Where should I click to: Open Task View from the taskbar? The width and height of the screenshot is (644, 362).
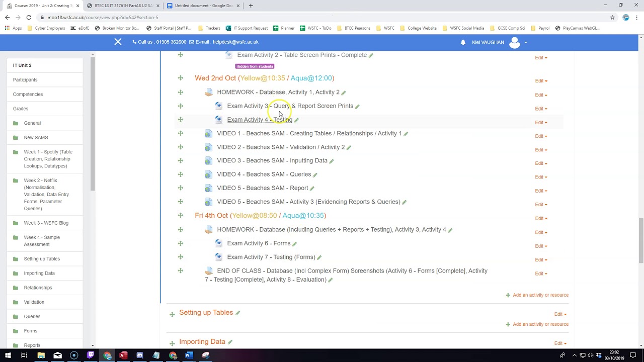tap(24, 355)
